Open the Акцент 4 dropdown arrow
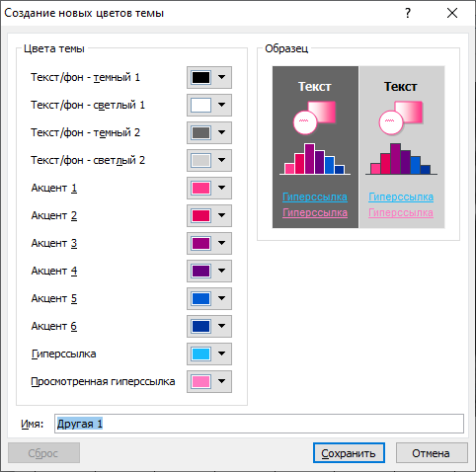 [x=222, y=271]
